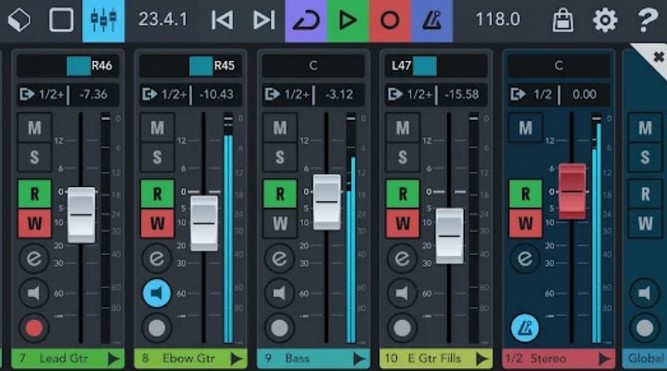Image resolution: width=667 pixels, height=371 pixels.
Task: Solo the Lead Gtr channel
Action: click(34, 157)
